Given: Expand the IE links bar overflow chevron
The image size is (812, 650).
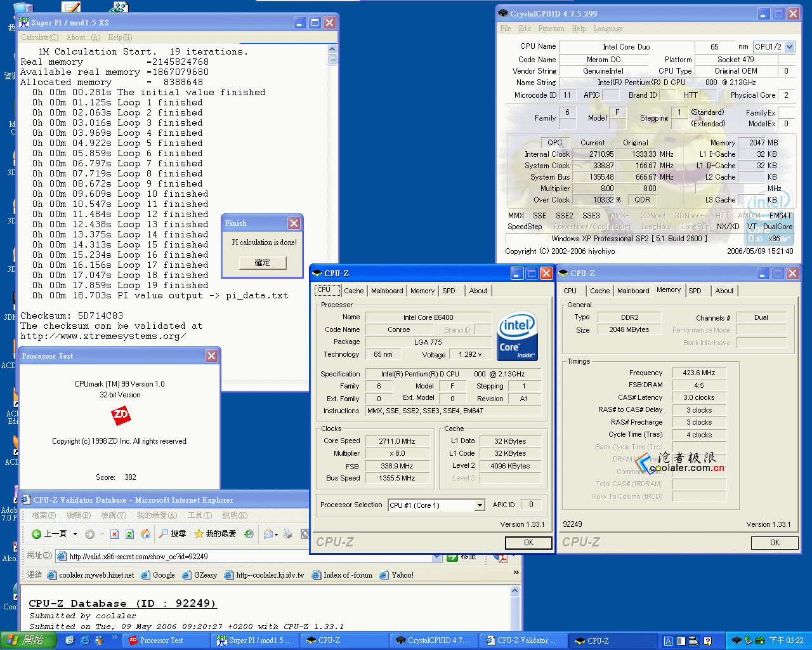Looking at the screenshot, I should pyautogui.click(x=516, y=573).
